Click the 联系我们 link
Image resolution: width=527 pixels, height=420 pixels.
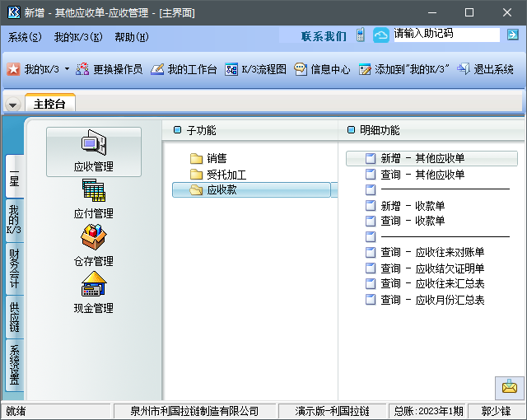pos(324,36)
